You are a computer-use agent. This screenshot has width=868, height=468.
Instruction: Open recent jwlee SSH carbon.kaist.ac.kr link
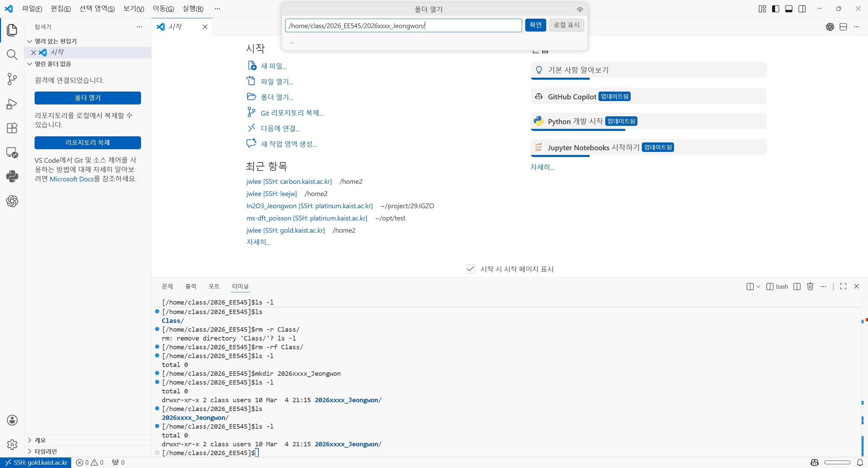289,181
